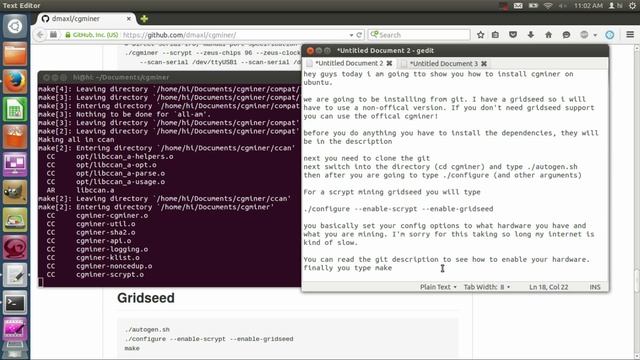Bookmark this page star icon
640x360 pixels.
point(480,35)
